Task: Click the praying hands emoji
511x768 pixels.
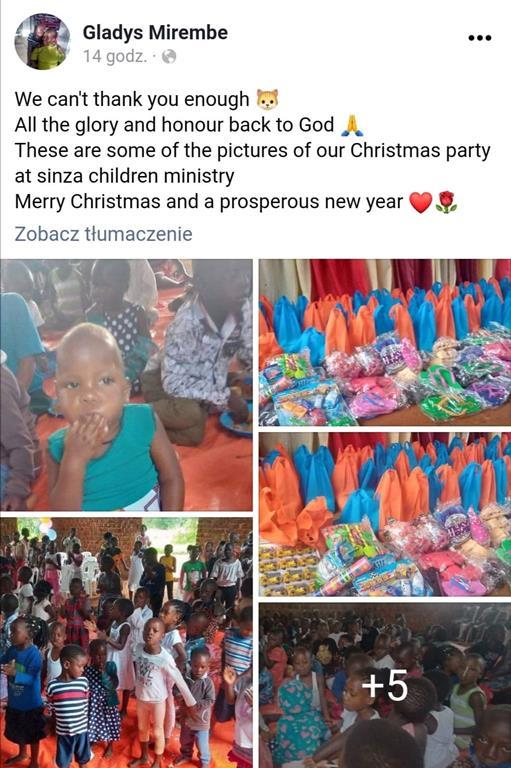Action: tap(351, 125)
